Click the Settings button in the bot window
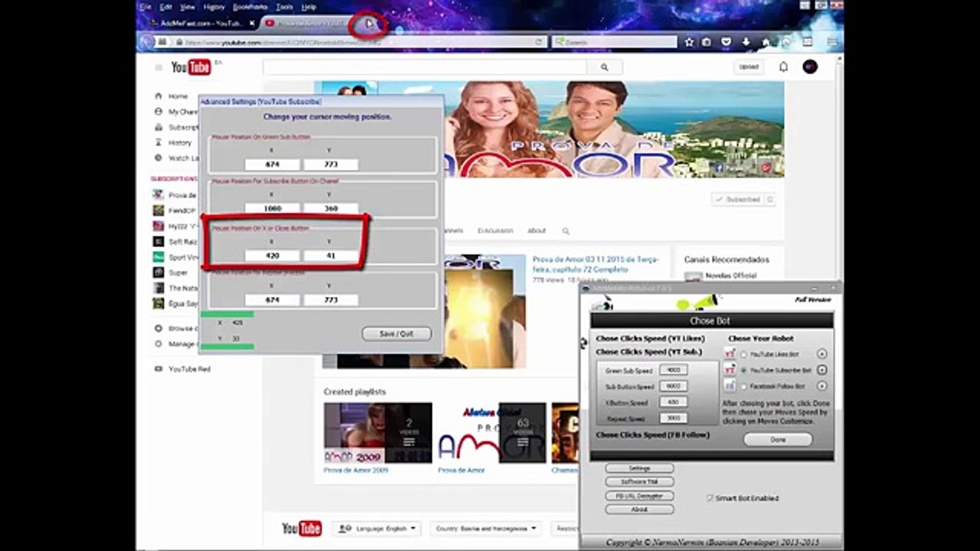The image size is (980, 551). (639, 468)
